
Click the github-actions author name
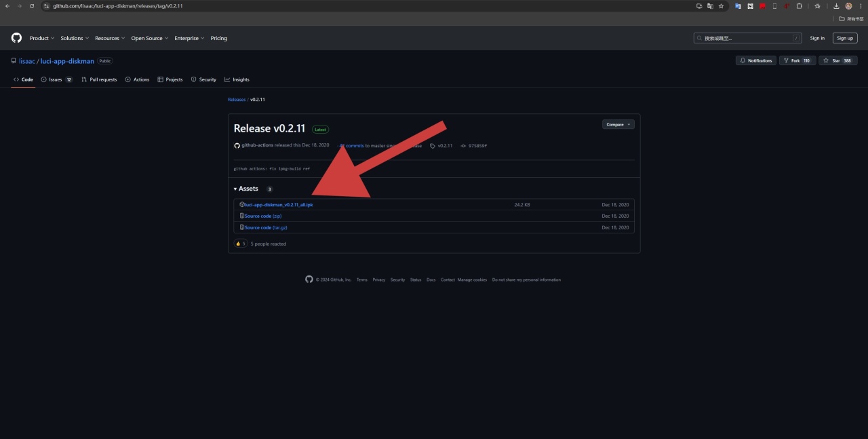pos(258,145)
